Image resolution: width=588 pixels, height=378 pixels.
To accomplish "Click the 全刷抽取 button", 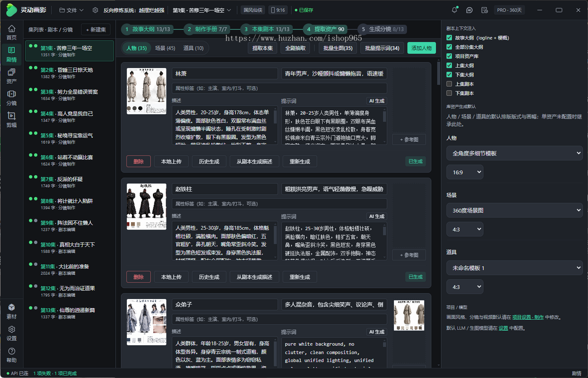I will 296,48.
